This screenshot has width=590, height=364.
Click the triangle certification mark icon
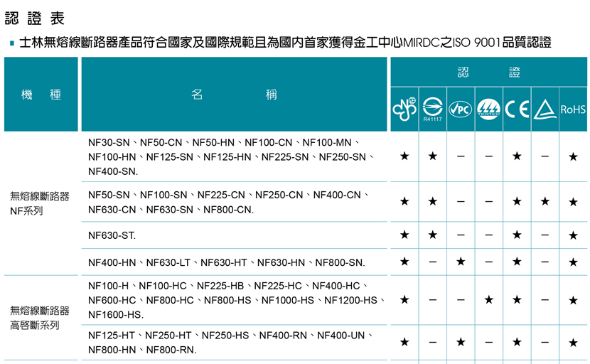tap(545, 109)
